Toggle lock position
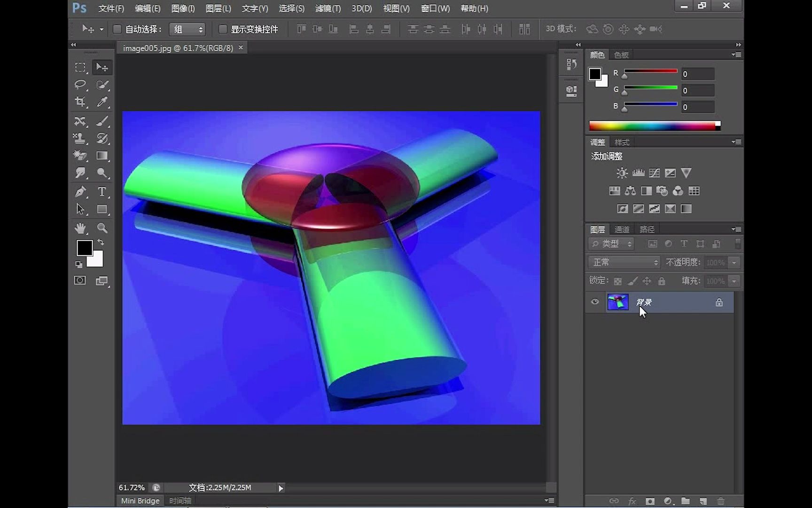 647,281
